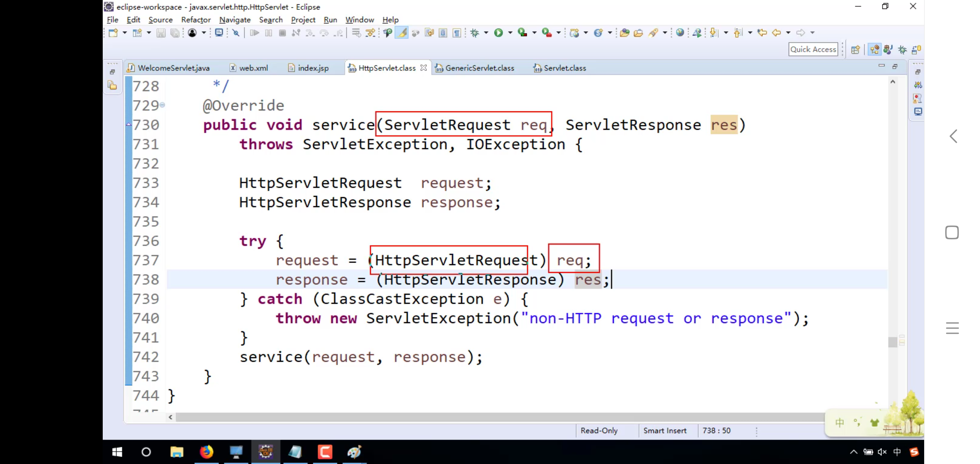Open the External Tools dropdown arrow
This screenshot has height=464, width=980.
coord(558,33)
